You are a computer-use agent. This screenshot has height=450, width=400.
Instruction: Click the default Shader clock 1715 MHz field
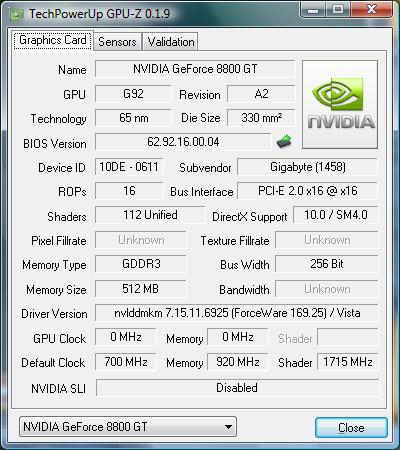pos(348,362)
